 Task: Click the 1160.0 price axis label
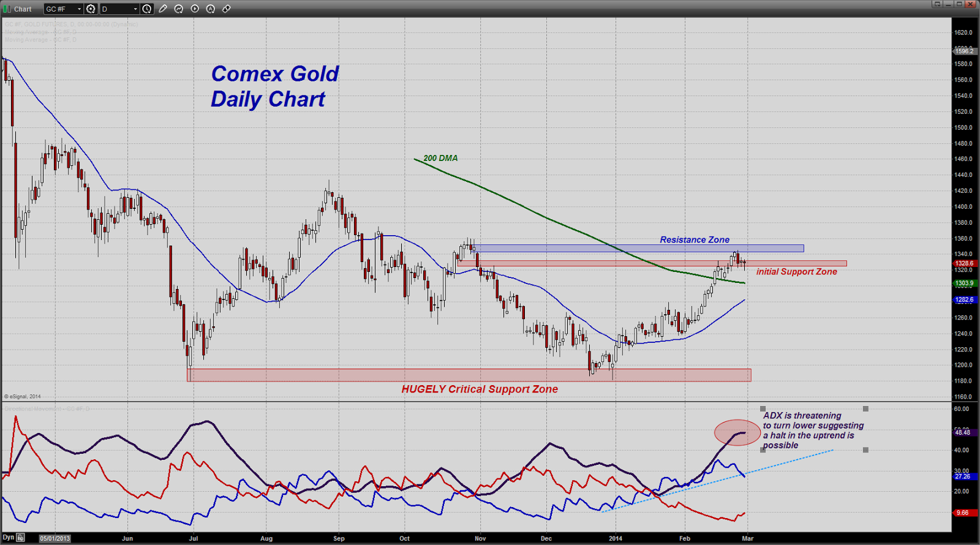pos(963,397)
